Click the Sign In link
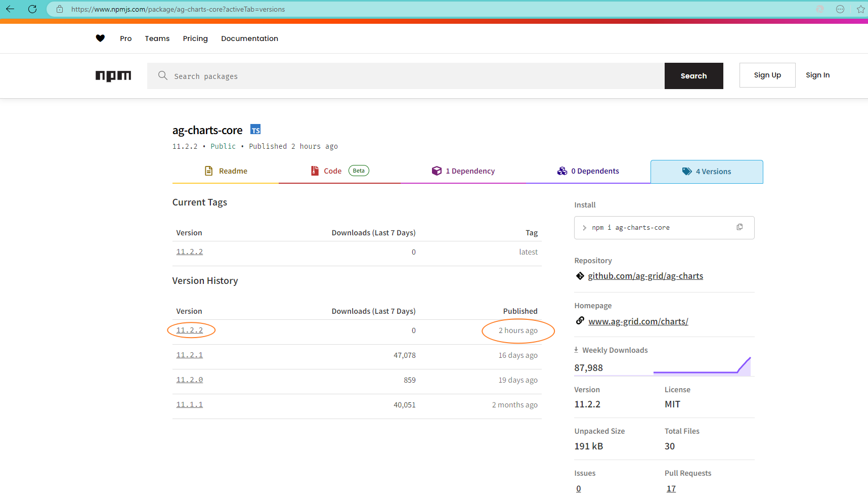 tap(817, 75)
